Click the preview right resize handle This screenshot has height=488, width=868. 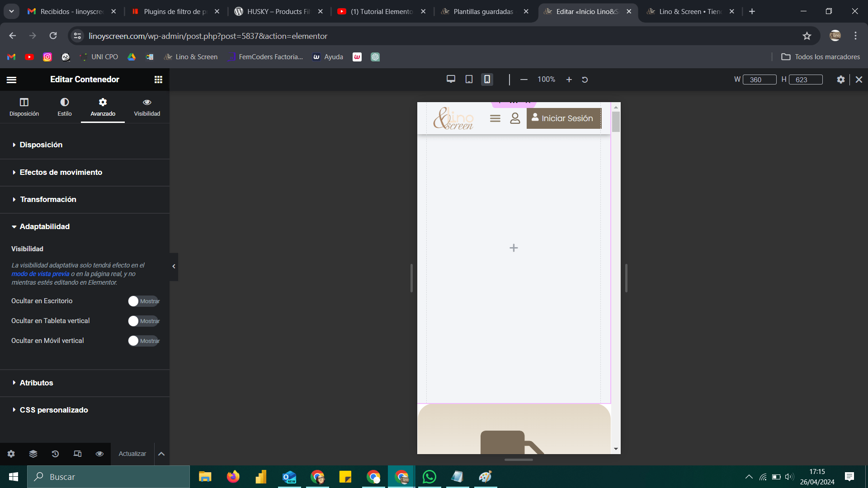pos(626,278)
